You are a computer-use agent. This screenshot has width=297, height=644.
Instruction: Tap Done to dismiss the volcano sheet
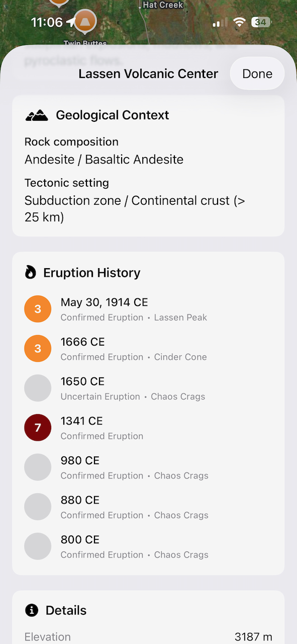257,73
